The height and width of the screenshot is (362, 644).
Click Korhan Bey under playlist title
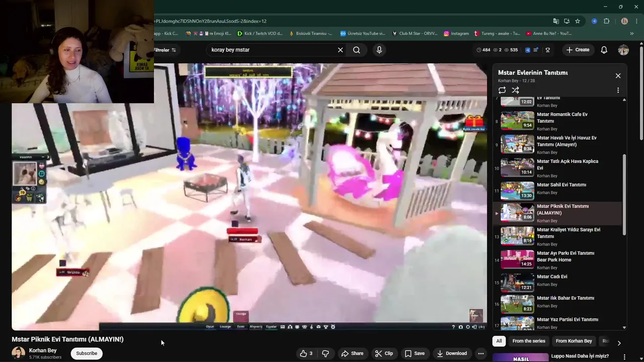[508, 80]
